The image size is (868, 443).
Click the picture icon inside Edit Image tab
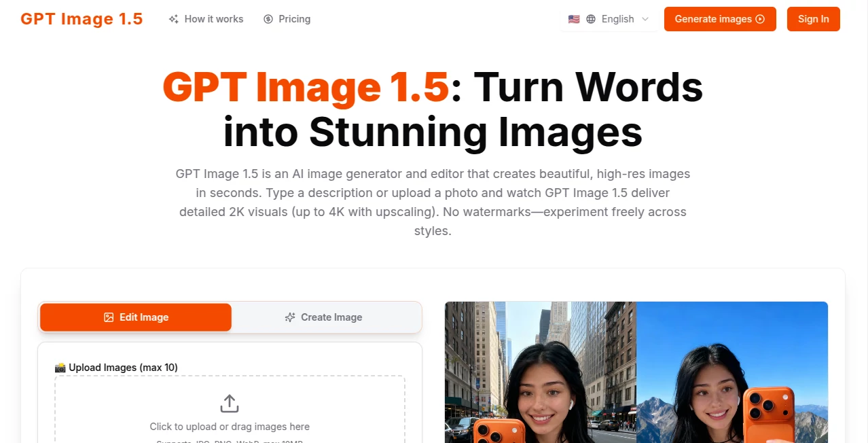point(109,317)
